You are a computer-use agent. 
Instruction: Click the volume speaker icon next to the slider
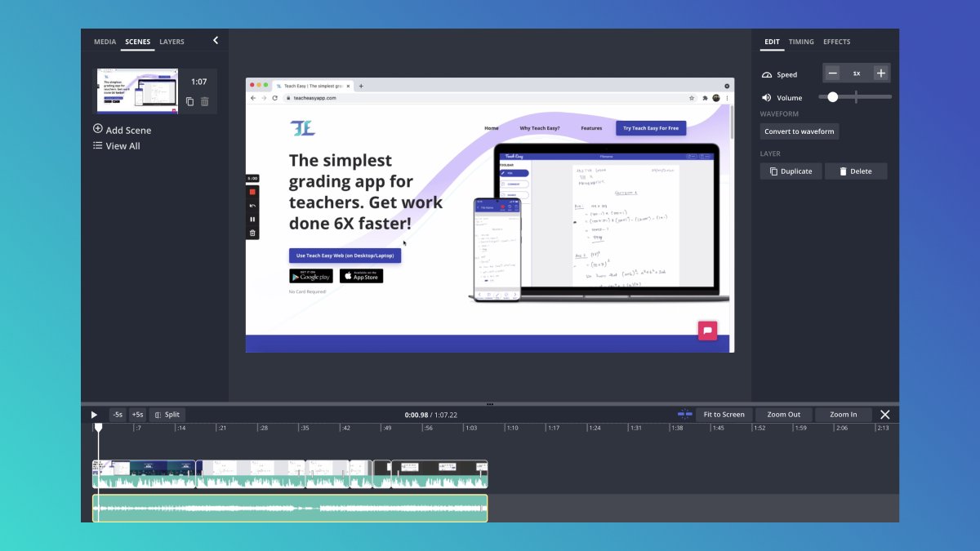pos(767,97)
